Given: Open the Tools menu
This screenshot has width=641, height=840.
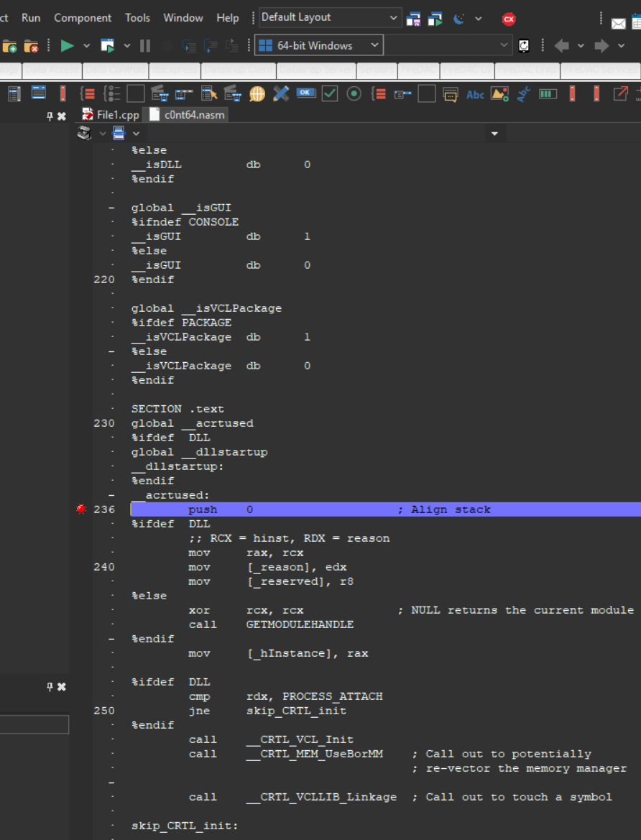Looking at the screenshot, I should (x=137, y=18).
